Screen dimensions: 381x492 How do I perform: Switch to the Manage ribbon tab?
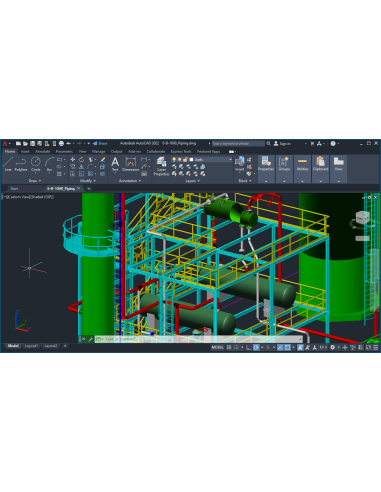click(x=98, y=152)
